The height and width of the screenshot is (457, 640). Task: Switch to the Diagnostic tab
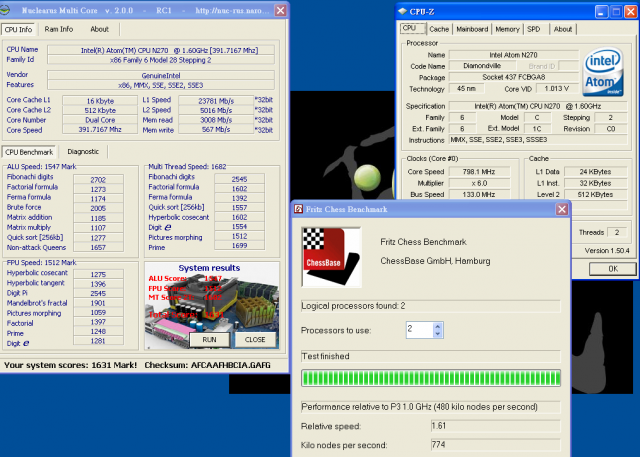coord(83,152)
